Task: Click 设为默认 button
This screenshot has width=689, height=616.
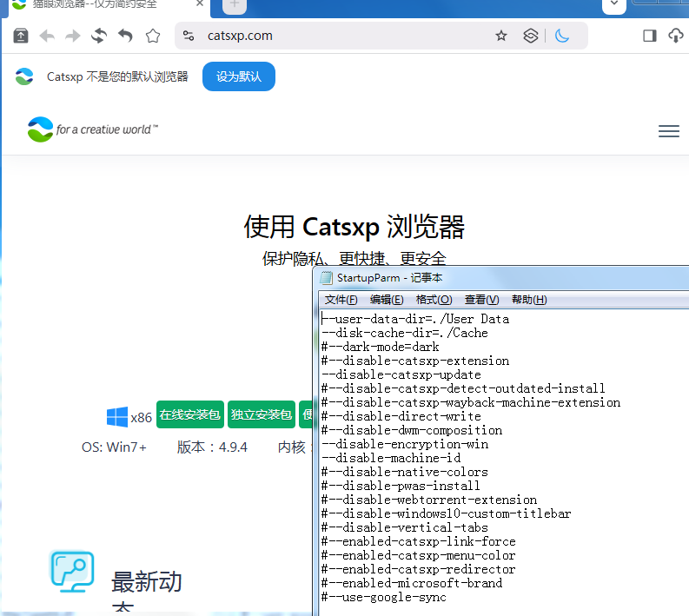Action: 239,76
